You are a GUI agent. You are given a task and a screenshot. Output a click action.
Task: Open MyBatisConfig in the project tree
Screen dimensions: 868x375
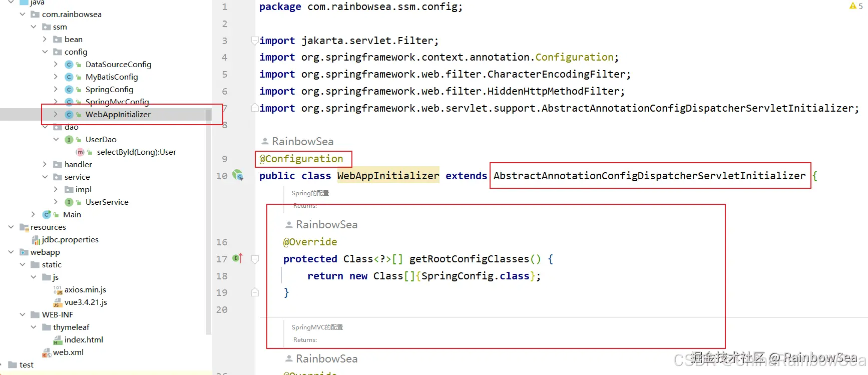tap(112, 77)
